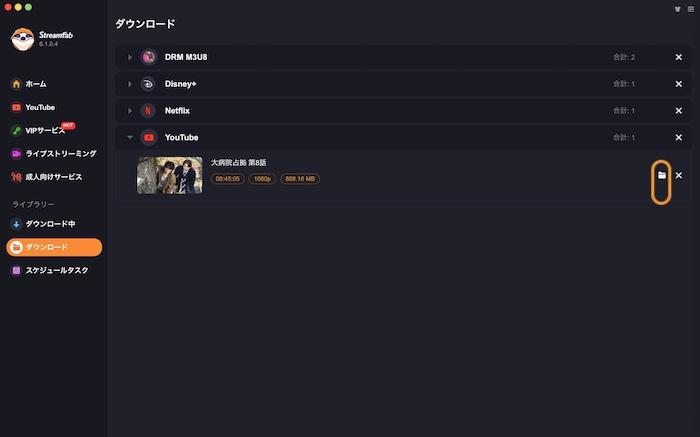700x437 pixels.
Task: Open the menu icon at top right corner
Action: (691, 9)
